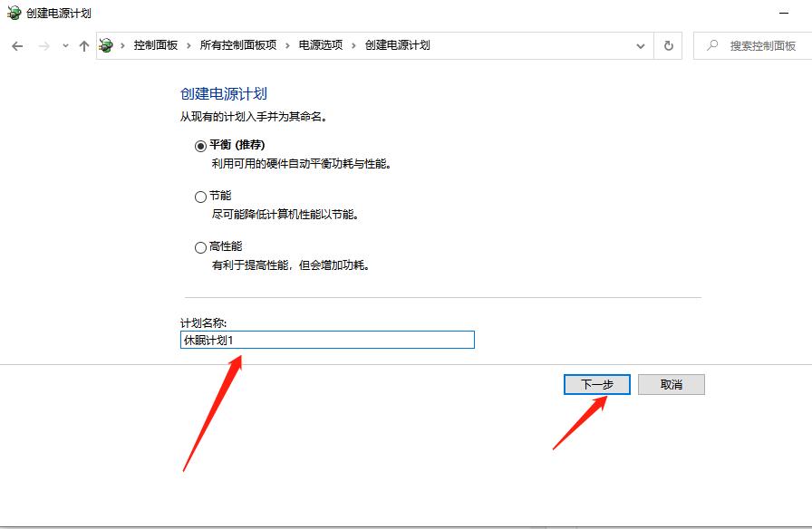Select the 平衡 (推荐) radio button
Screen dimensions: 812x529
click(x=200, y=146)
